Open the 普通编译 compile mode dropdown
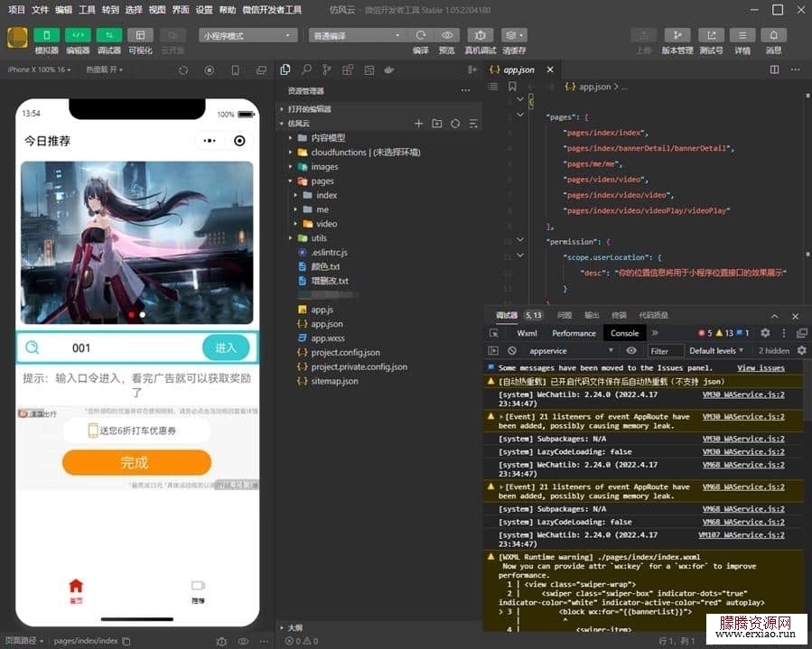 pos(358,35)
